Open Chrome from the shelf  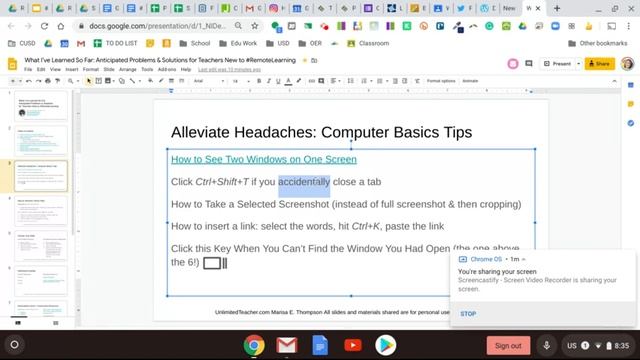point(254,346)
